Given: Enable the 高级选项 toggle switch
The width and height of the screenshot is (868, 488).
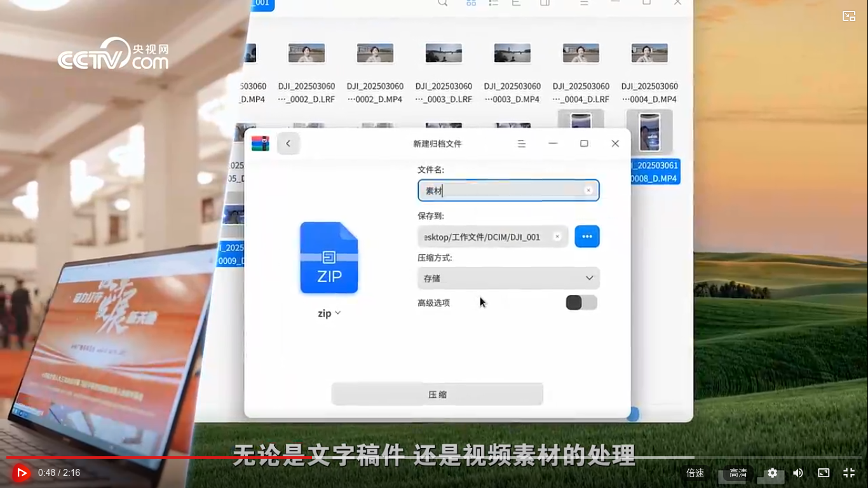Looking at the screenshot, I should (581, 302).
